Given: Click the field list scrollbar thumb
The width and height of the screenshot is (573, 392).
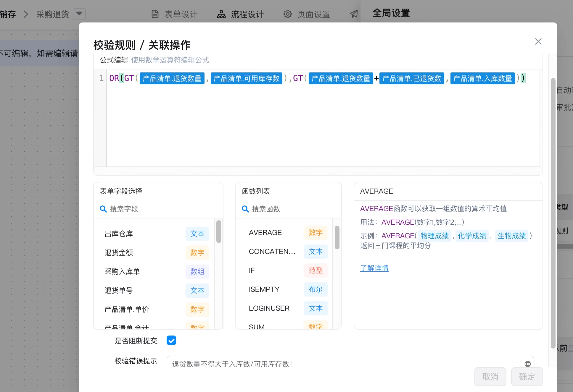Looking at the screenshot, I should [x=219, y=231].
